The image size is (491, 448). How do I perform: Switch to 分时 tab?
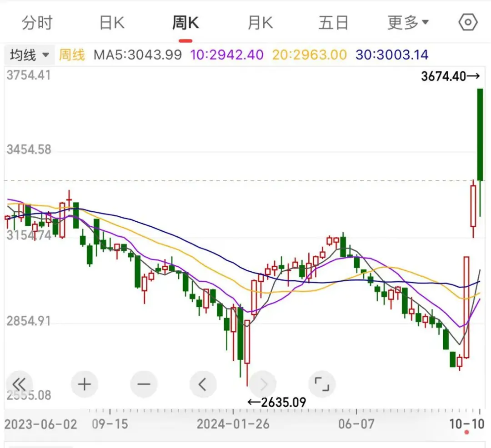click(x=37, y=23)
